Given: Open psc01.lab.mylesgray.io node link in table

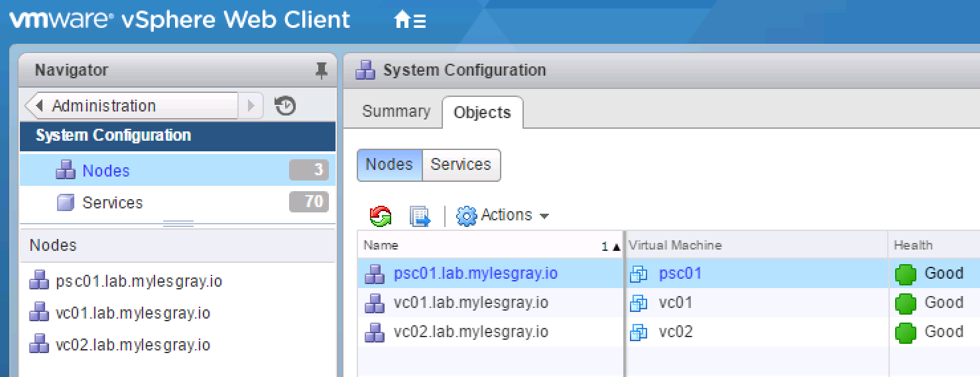Looking at the screenshot, I should pos(475,273).
